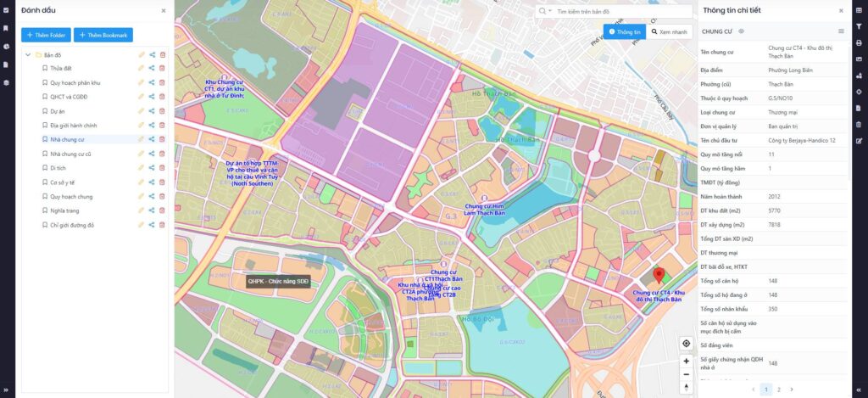Switch to Xem nhanh tab

pyautogui.click(x=670, y=31)
